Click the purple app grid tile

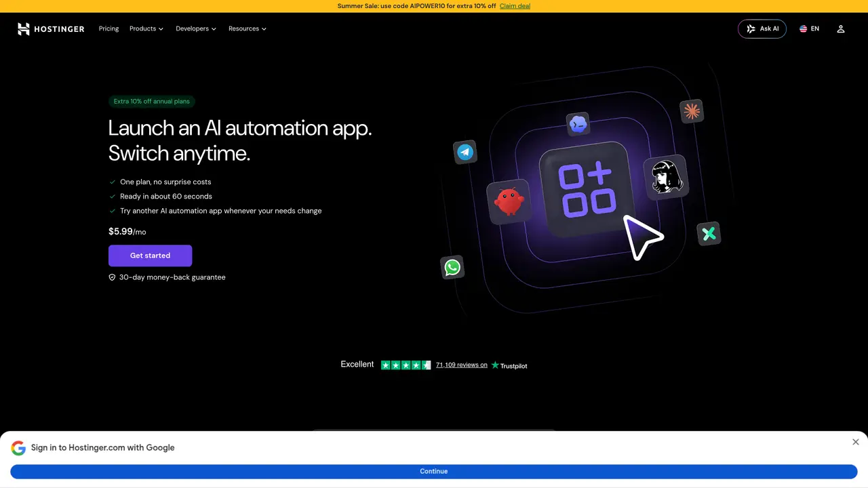click(x=587, y=190)
